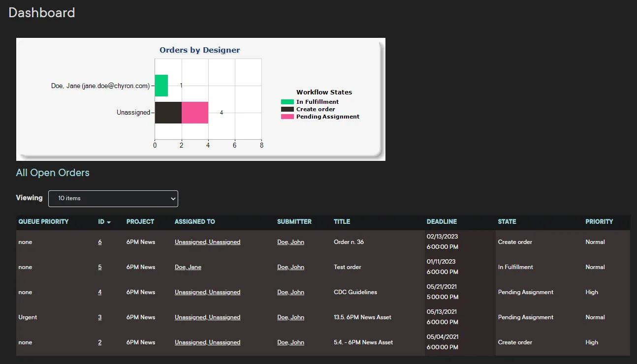The width and height of the screenshot is (637, 364).
Task: Sort by Deadline column header
Action: 442,222
